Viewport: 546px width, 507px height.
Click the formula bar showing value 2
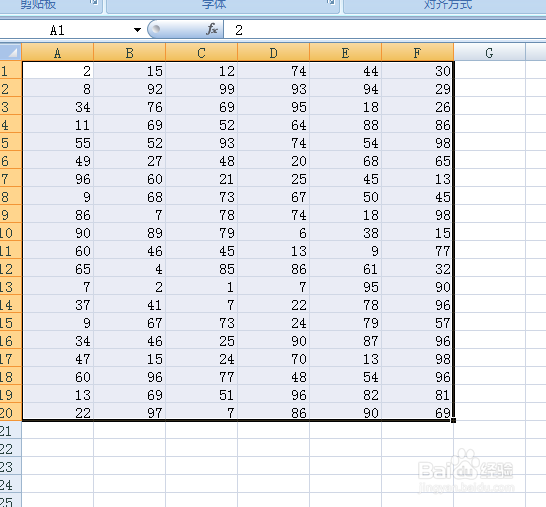coord(385,30)
